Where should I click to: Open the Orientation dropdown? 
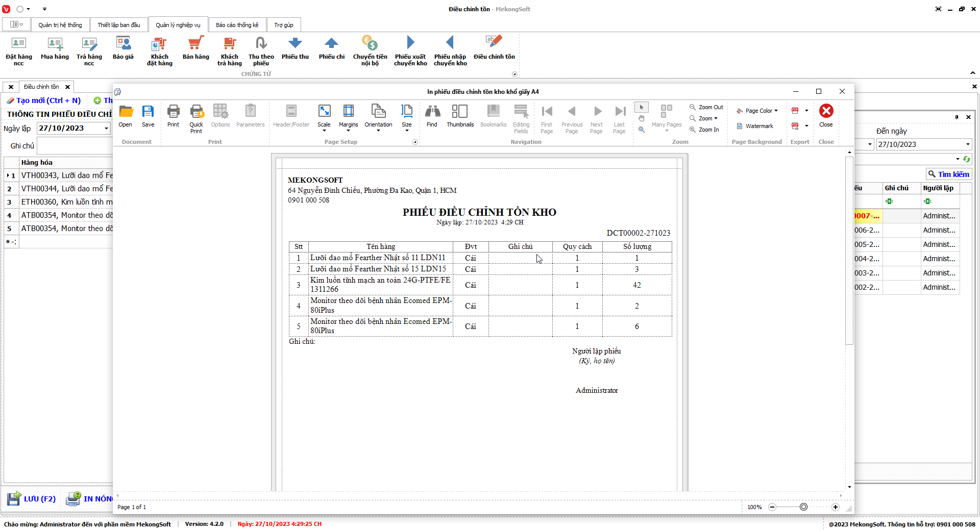point(378,118)
